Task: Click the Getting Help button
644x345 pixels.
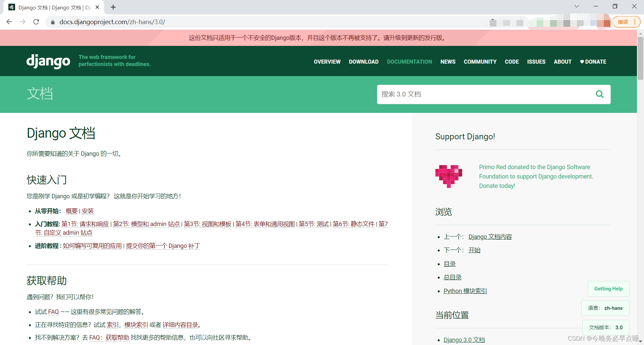Action: [608, 289]
